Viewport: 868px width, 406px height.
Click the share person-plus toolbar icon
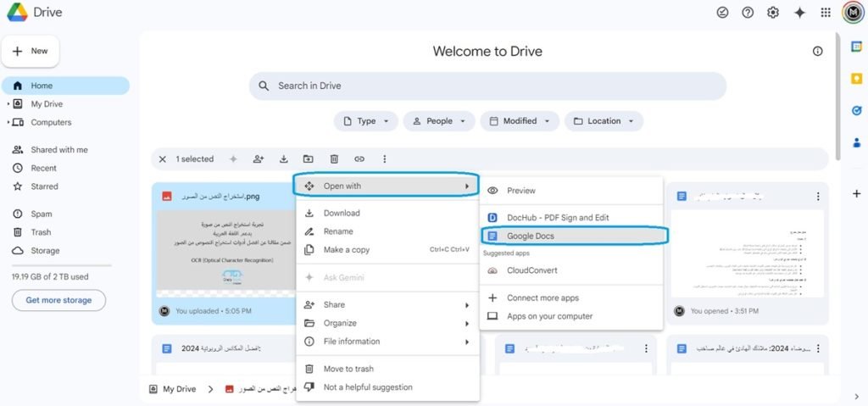[258, 159]
